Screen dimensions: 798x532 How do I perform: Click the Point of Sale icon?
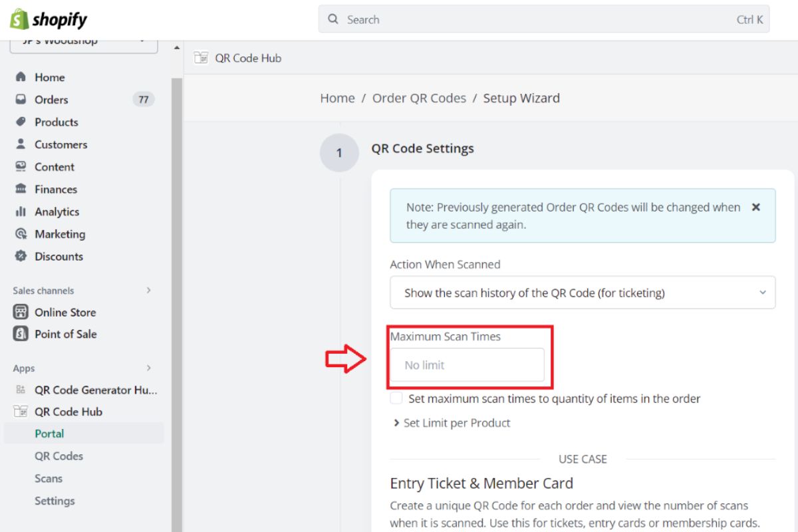[21, 334]
